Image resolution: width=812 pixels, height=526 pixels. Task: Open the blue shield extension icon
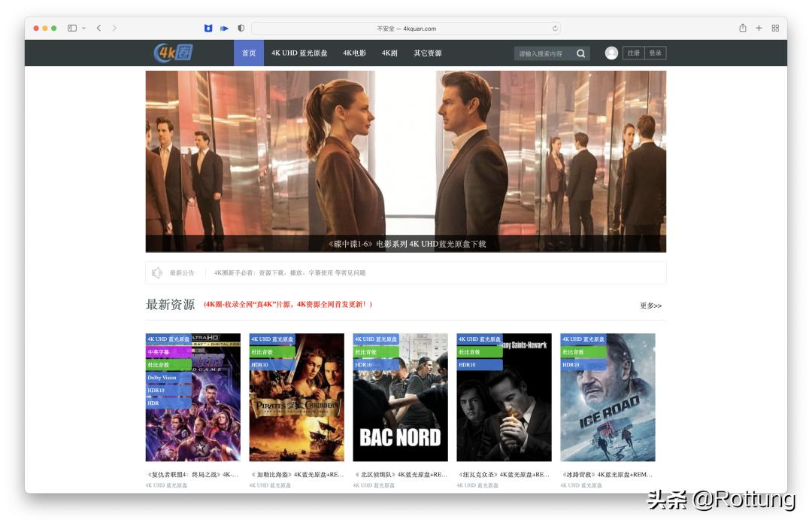pos(208,28)
